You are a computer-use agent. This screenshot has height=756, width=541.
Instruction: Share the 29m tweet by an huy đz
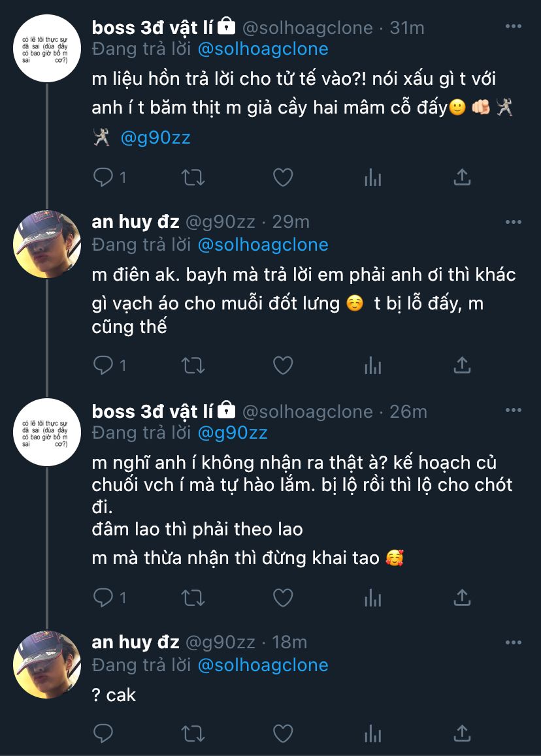point(462,365)
